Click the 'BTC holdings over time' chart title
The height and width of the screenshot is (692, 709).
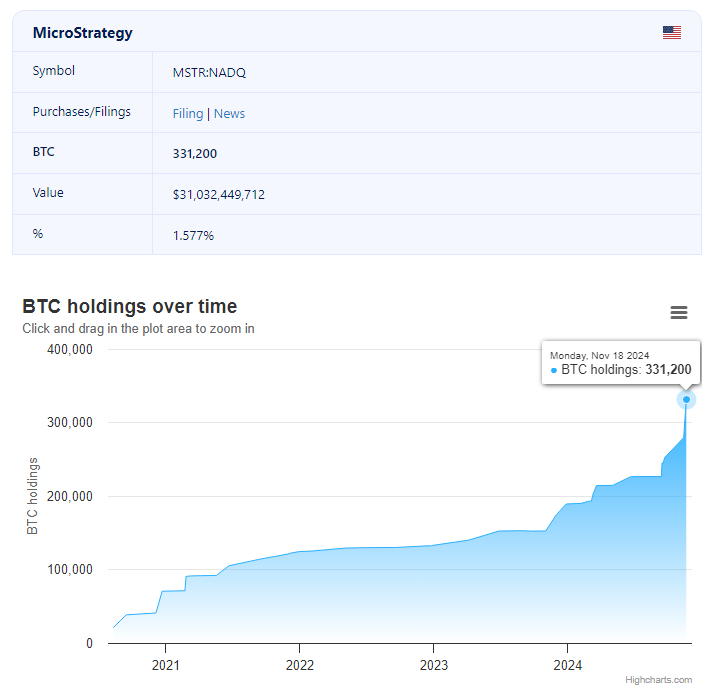tap(129, 306)
